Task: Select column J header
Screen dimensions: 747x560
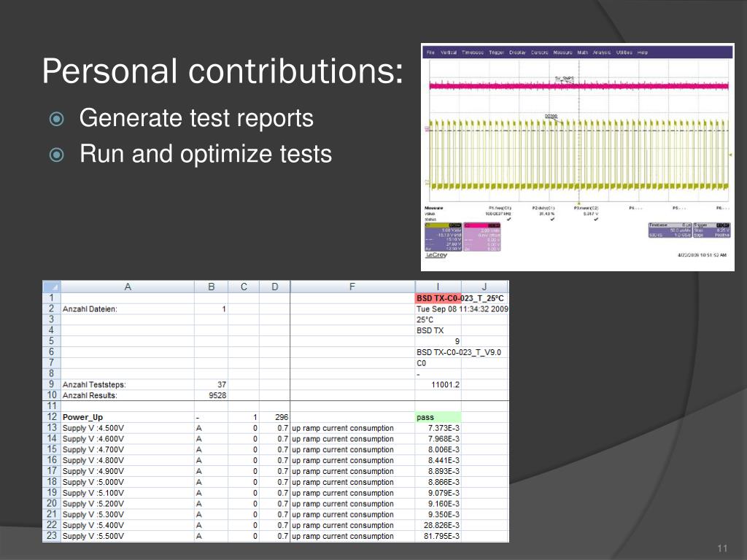Action: [x=484, y=287]
